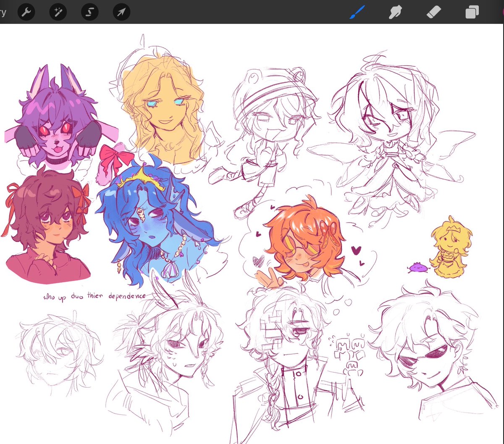The image size is (504, 444).
Task: Select the Brush tool
Action: point(357,12)
